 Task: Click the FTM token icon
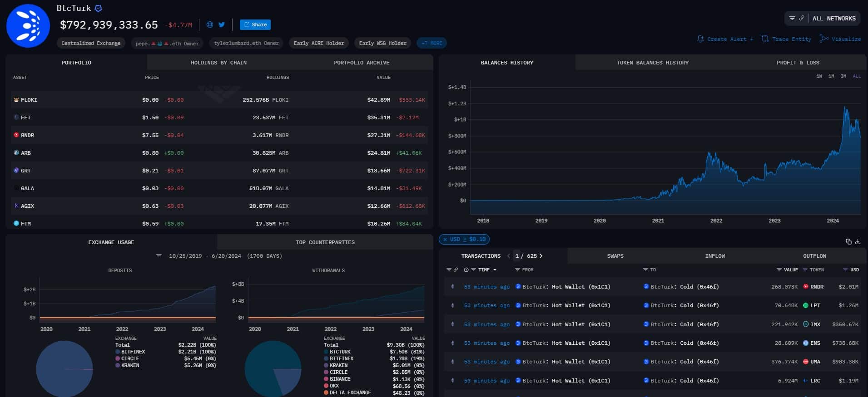[x=16, y=224]
